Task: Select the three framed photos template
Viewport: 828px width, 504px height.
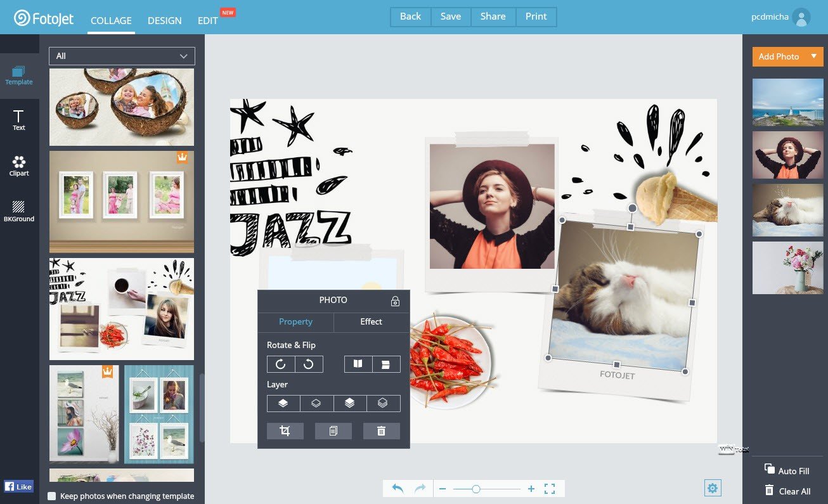Action: [122, 201]
